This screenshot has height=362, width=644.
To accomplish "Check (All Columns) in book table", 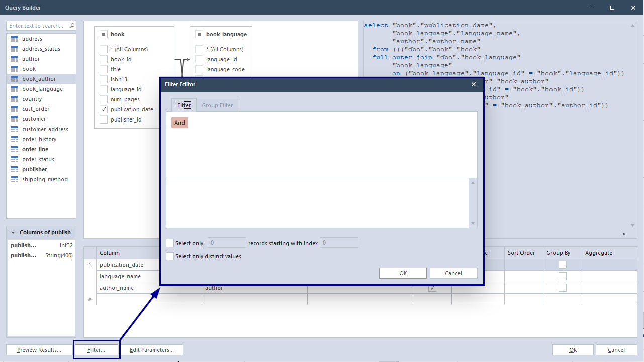I will [x=104, y=49].
